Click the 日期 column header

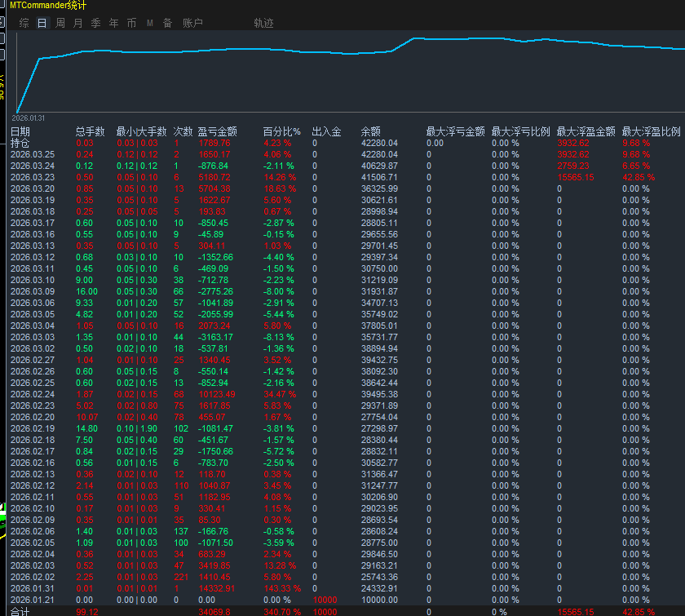click(x=20, y=131)
